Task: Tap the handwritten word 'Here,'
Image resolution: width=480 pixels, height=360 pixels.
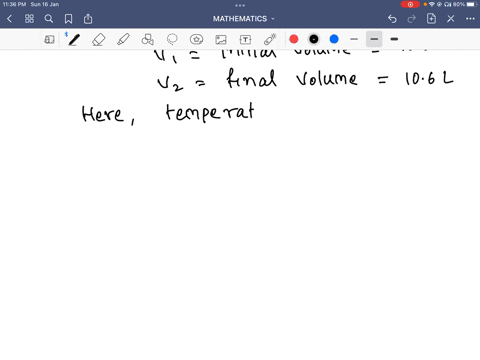Action: 108,115
